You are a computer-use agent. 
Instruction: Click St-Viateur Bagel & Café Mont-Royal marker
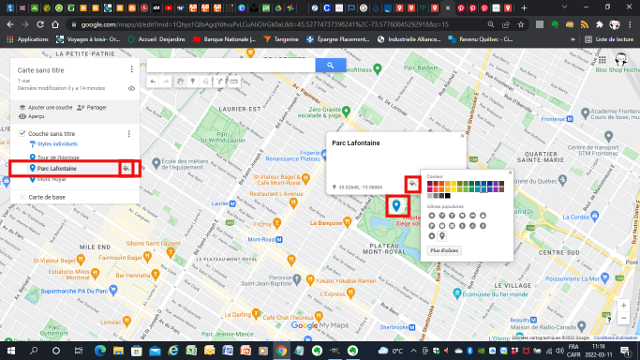coord(306,178)
